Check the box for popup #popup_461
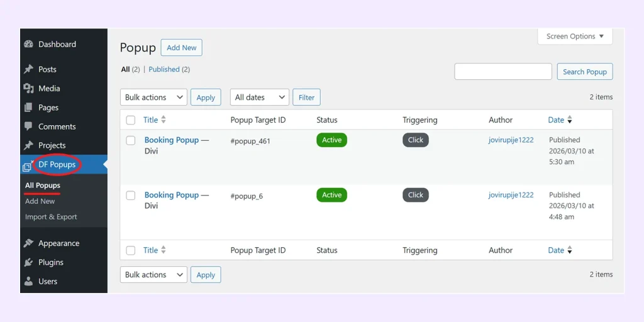The width and height of the screenshot is (644, 322). 131,140
